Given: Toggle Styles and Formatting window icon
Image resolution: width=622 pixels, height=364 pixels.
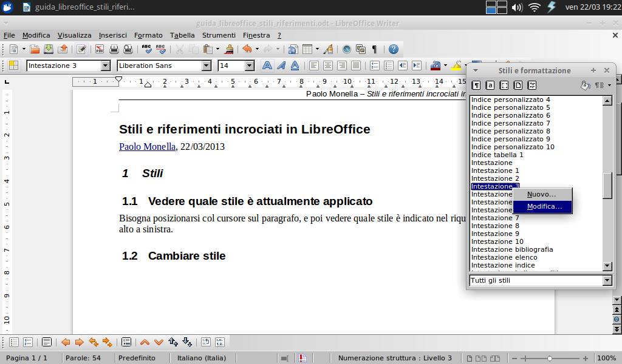Looking at the screenshot, I should coord(13,66).
